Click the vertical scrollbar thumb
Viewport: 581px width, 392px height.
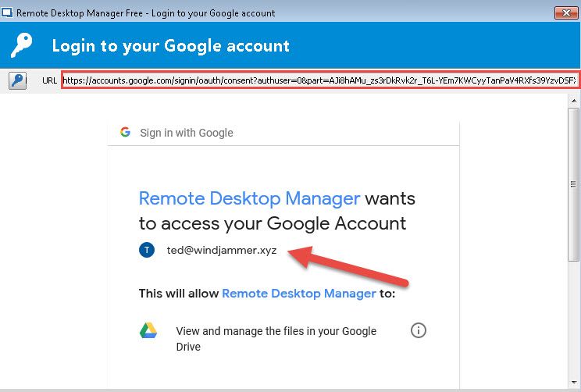coord(574,184)
